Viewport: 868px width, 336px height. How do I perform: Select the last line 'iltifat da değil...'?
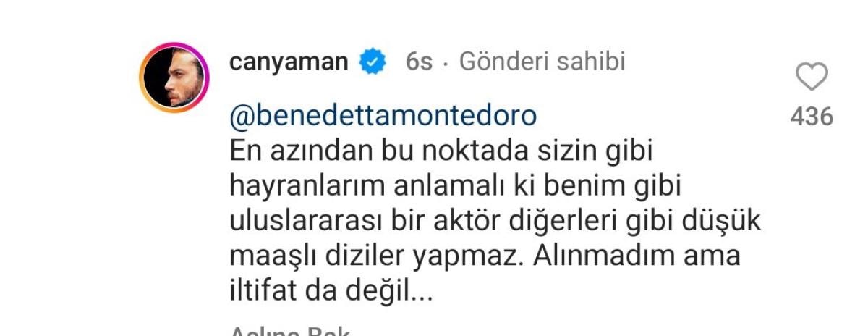[x=331, y=292]
